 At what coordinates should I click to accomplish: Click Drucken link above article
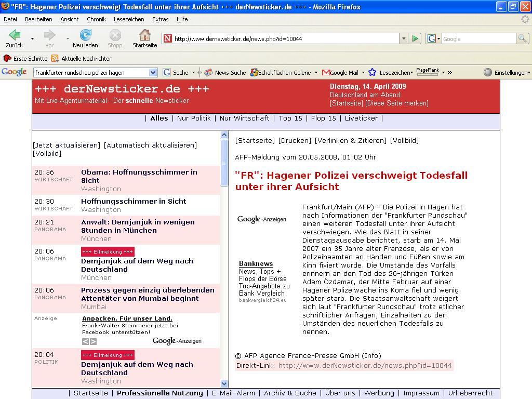pos(295,140)
